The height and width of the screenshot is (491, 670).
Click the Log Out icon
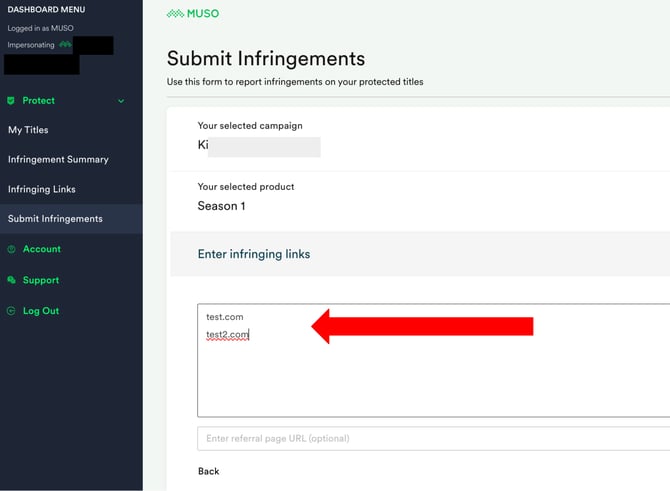(x=12, y=311)
